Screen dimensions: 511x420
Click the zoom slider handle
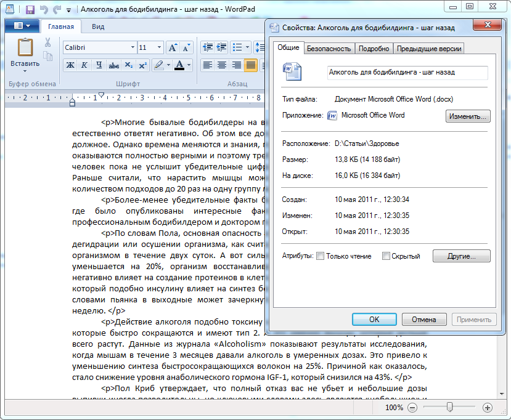click(451, 407)
